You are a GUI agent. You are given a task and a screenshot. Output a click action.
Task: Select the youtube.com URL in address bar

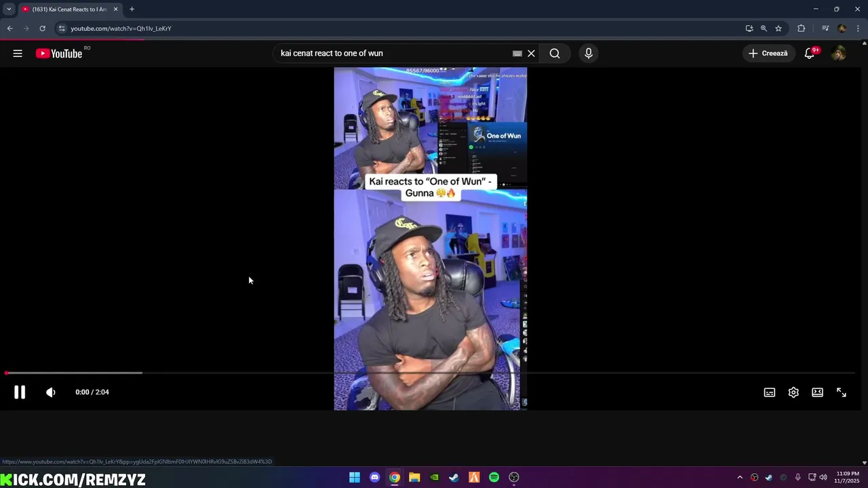pos(121,28)
